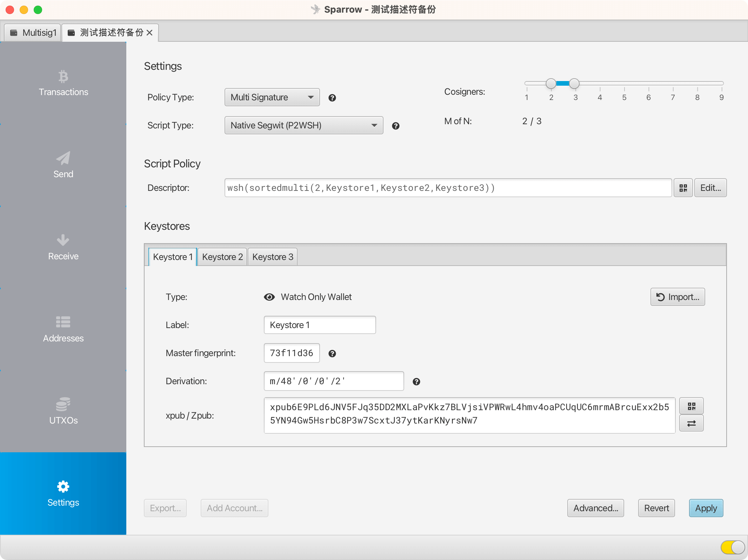Click the Apply button
The height and width of the screenshot is (560, 748).
[x=706, y=508]
